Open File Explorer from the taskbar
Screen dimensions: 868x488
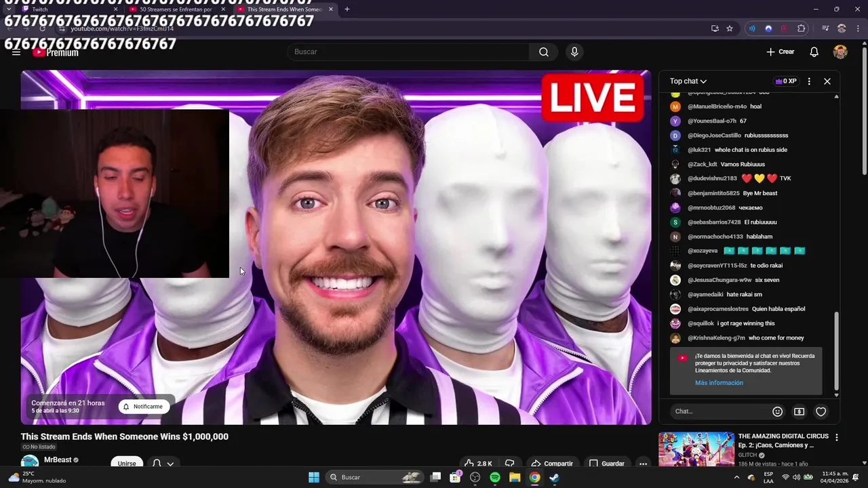point(515,477)
